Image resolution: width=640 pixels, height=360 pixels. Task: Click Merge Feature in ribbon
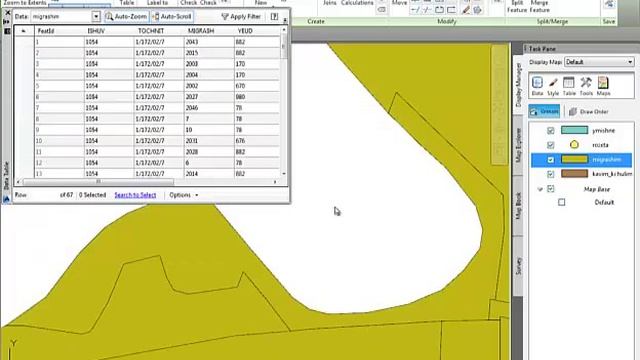(540, 6)
